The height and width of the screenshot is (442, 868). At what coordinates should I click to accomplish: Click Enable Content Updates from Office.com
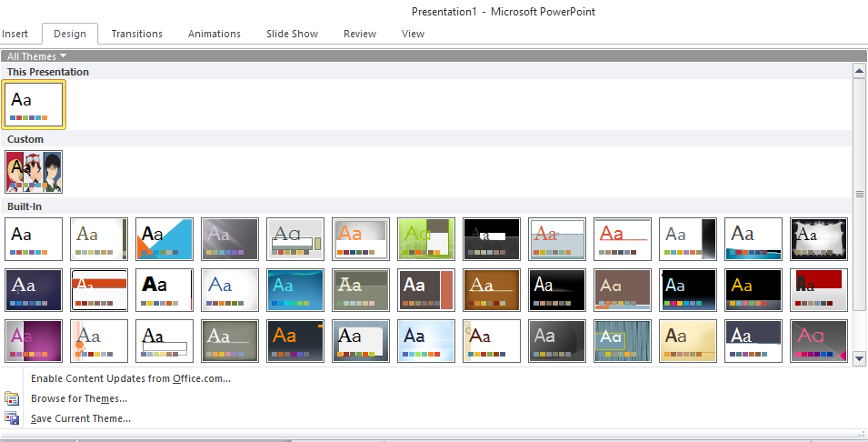point(131,378)
